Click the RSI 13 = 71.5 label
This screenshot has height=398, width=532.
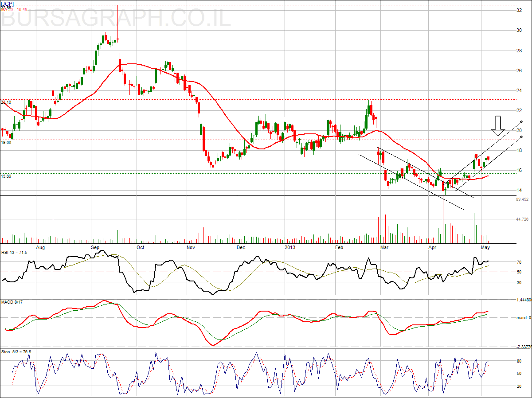coord(14,252)
